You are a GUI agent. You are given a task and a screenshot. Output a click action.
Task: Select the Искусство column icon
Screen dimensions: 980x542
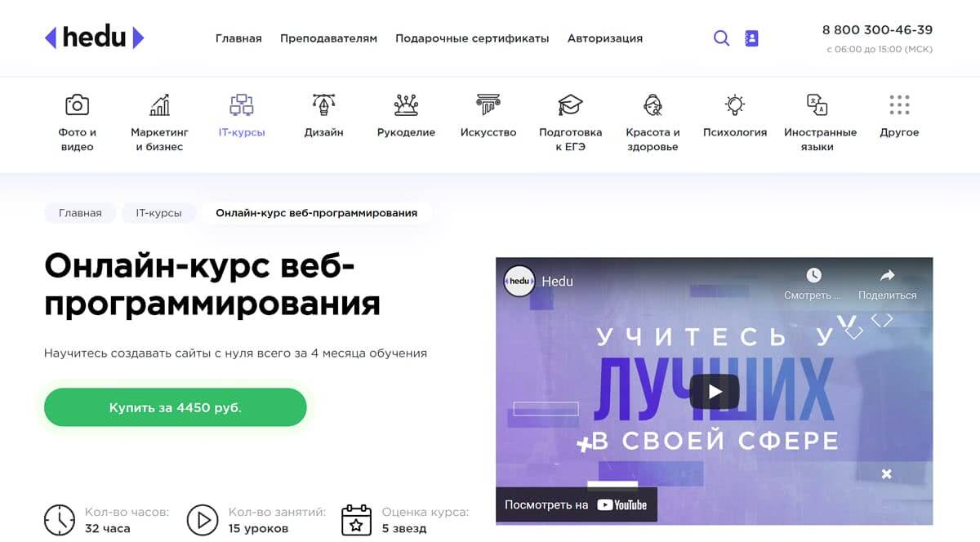pyautogui.click(x=488, y=104)
